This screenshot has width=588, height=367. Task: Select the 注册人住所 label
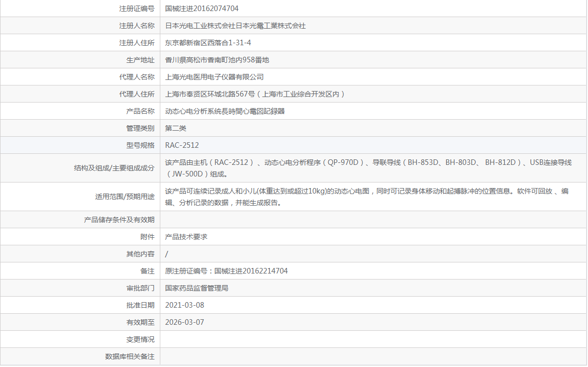(137, 43)
